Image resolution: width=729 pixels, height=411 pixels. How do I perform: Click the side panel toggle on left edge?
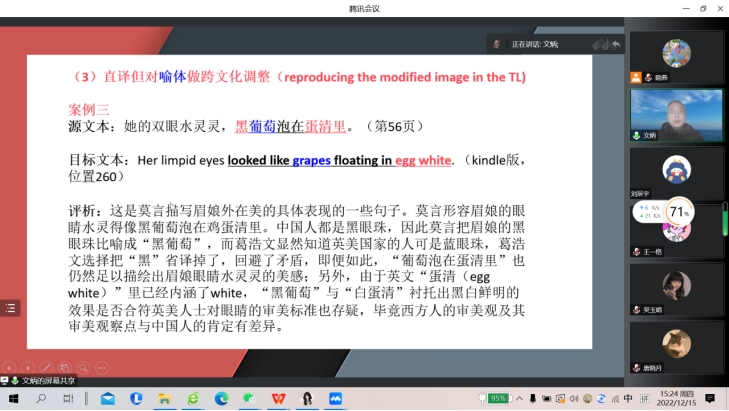pos(9,308)
